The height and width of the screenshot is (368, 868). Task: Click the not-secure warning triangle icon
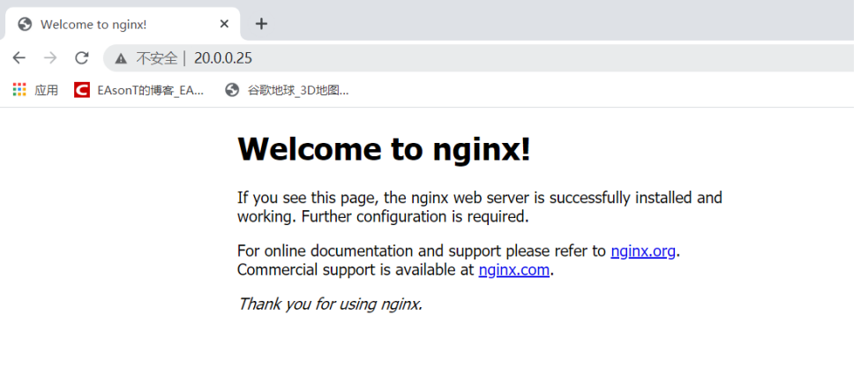point(121,59)
